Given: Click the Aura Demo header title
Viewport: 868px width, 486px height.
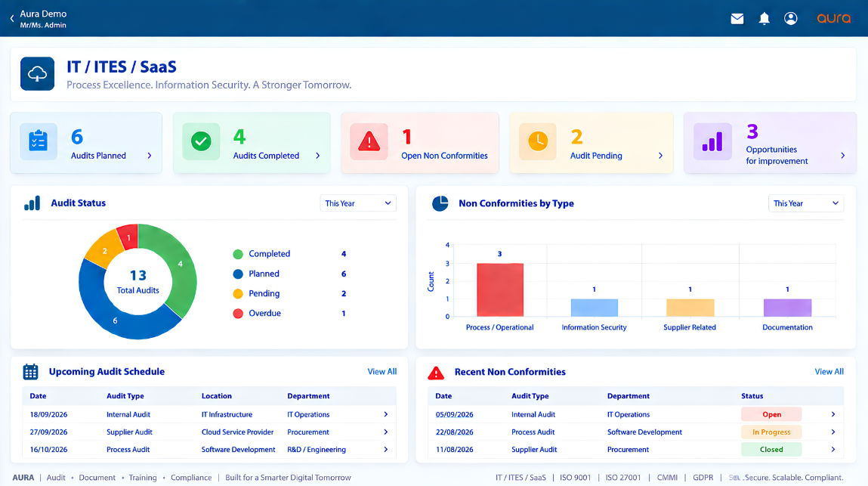Looking at the screenshot, I should 43,14.
